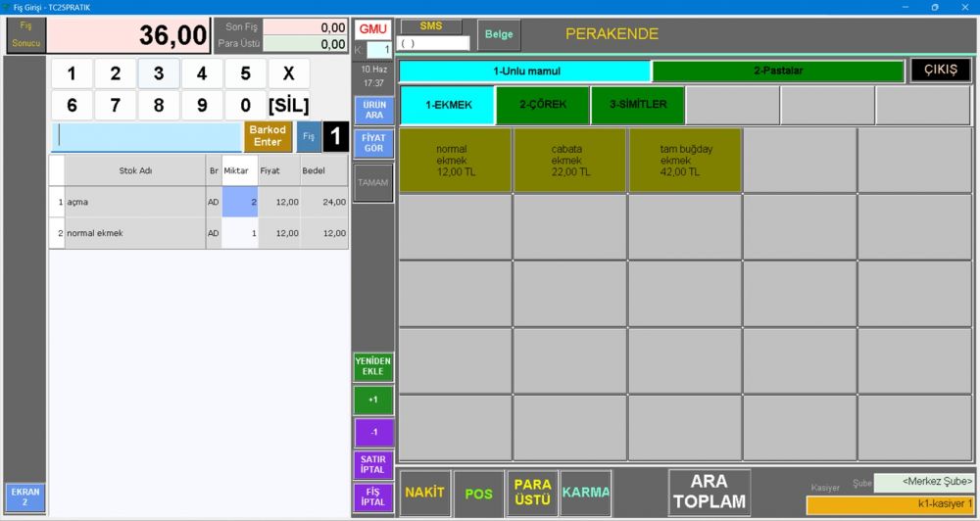The height and width of the screenshot is (521, 980).
Task: Click the FİYAT GÖR price check button
Action: click(373, 143)
